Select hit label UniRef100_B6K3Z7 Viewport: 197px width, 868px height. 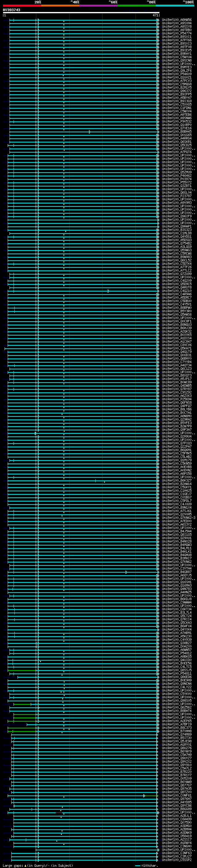(177, 481)
